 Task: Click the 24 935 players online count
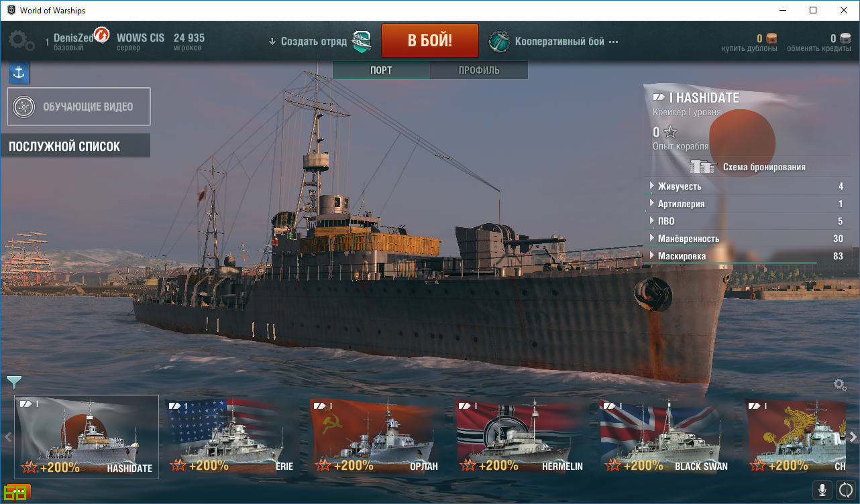click(189, 38)
